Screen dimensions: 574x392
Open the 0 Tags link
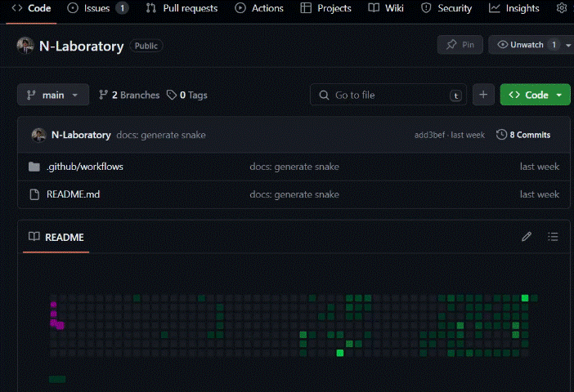pos(187,95)
